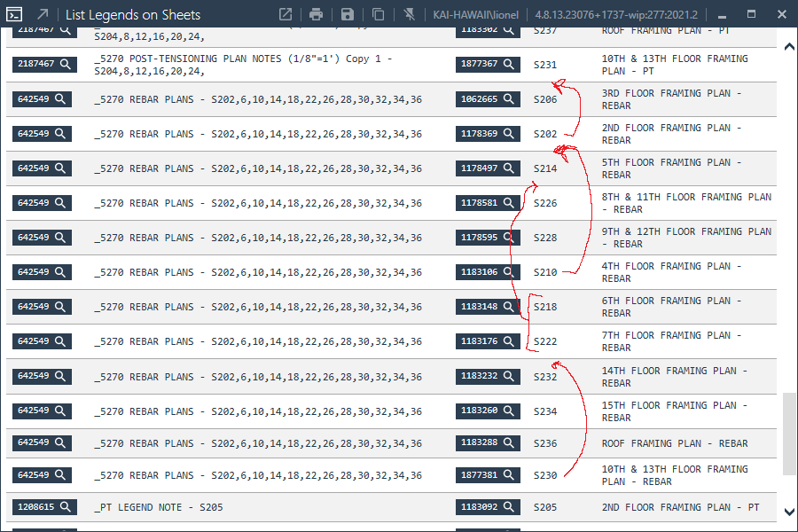Image resolution: width=798 pixels, height=532 pixels.
Task: Toggle the pin icon in the toolbar
Action: tap(409, 14)
